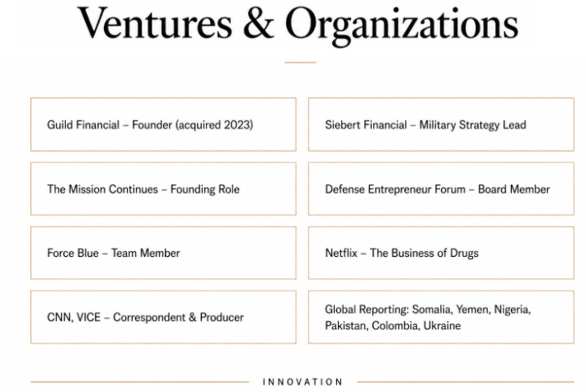This screenshot has height=392, width=586.
Task: Select the Siebert Financial Military Strategy Lead card
Action: (441, 124)
